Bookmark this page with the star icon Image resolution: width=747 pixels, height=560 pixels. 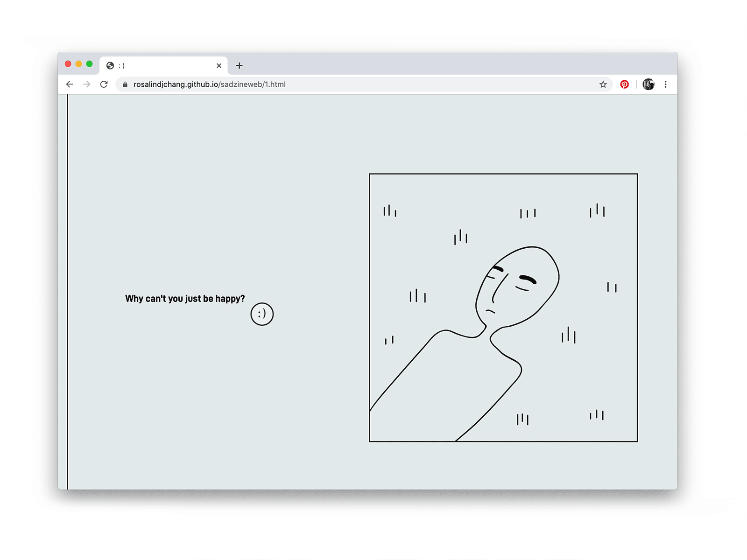tap(603, 84)
